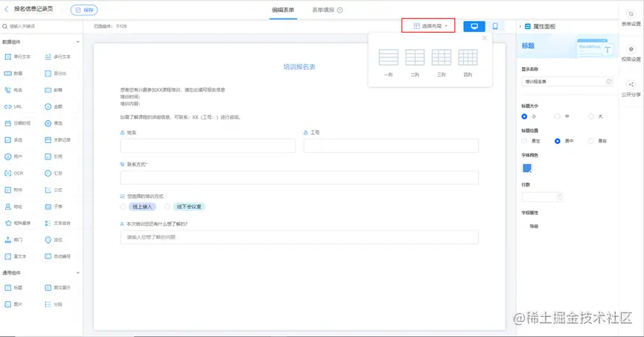The image size is (644, 337).
Task: Add the 自动编号 (auto number) component
Action: tap(57, 256)
